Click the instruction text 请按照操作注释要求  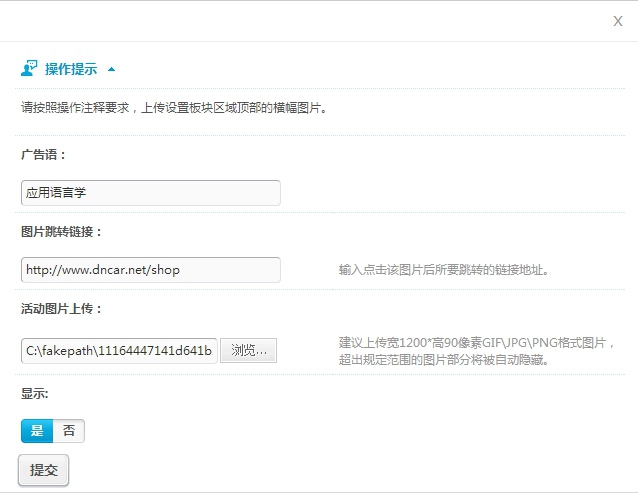click(x=174, y=108)
